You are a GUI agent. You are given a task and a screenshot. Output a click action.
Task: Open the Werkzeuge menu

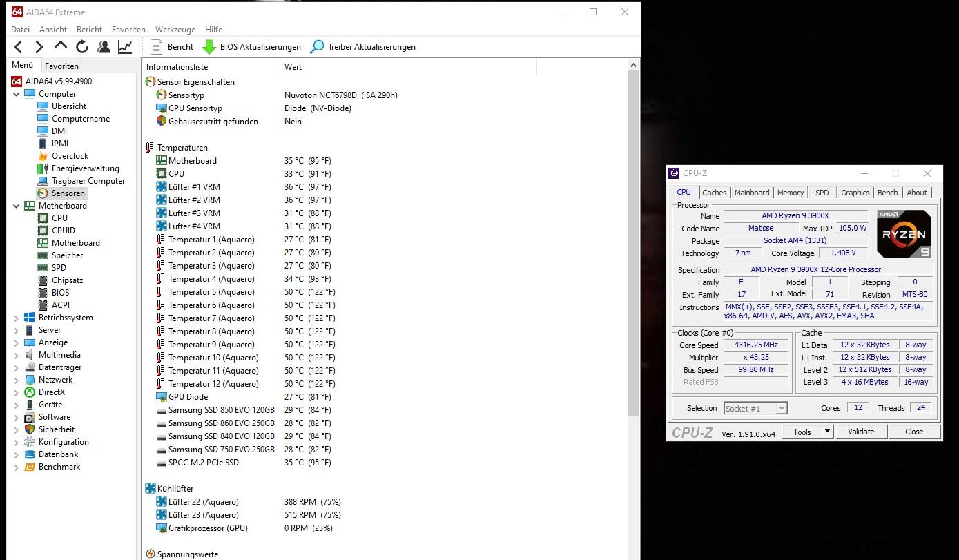click(175, 30)
